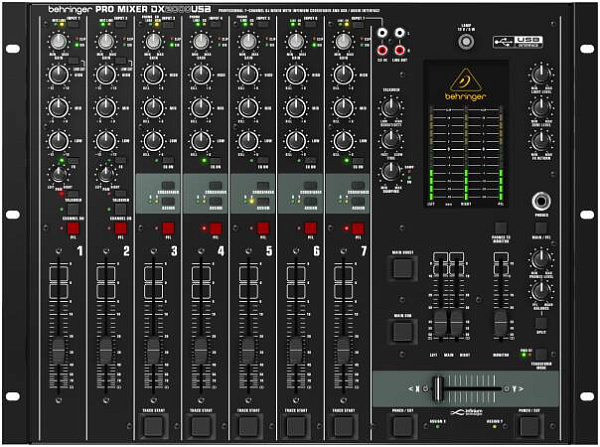Adjust the phones Balance knob

click(x=541, y=290)
